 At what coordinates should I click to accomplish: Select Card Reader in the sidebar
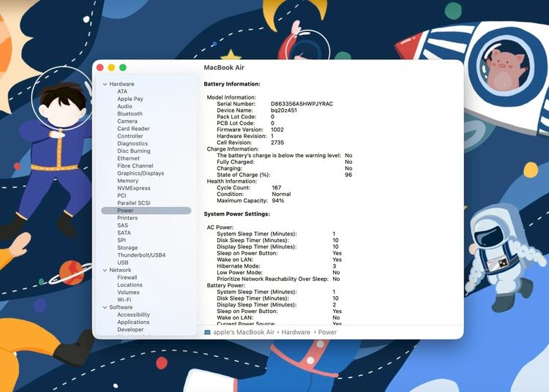coord(133,129)
